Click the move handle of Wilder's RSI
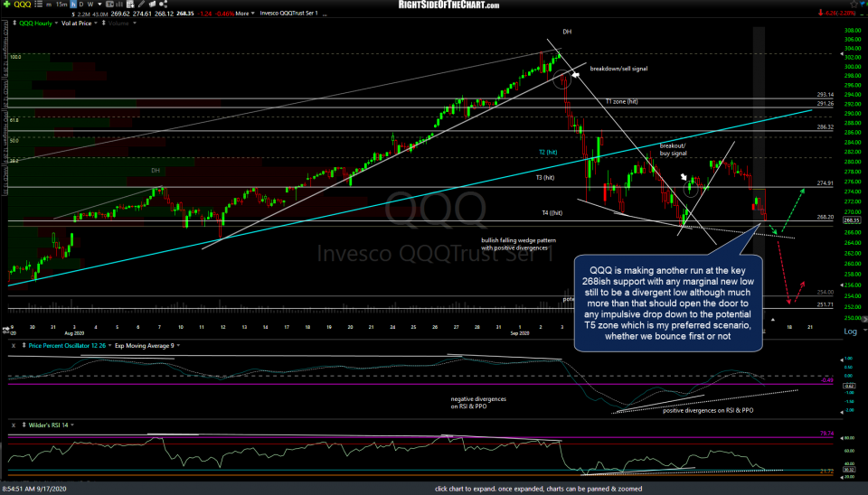The image size is (868, 495). click(24, 425)
